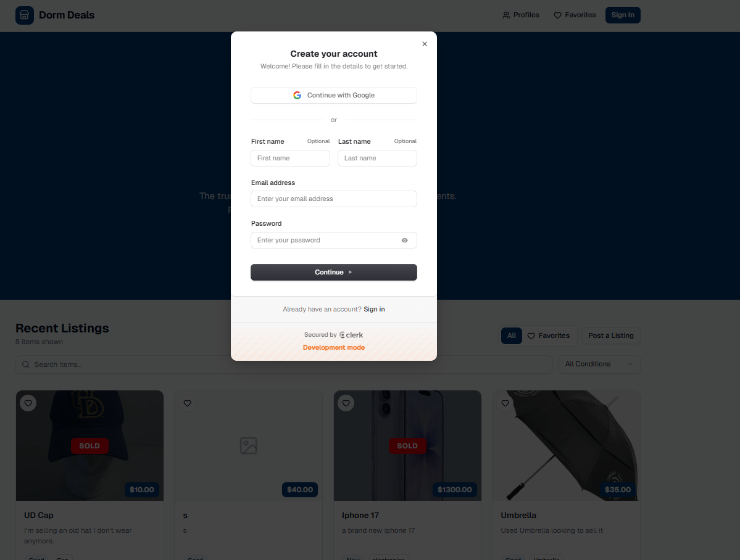
Task: Focus the First name field
Action: (290, 159)
